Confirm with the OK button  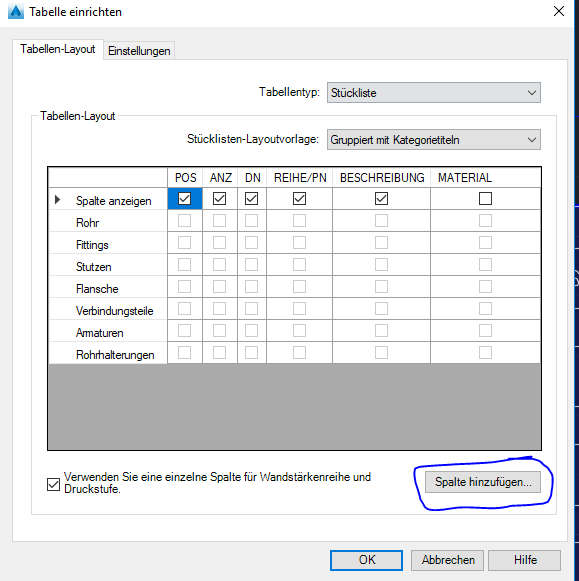point(366,560)
